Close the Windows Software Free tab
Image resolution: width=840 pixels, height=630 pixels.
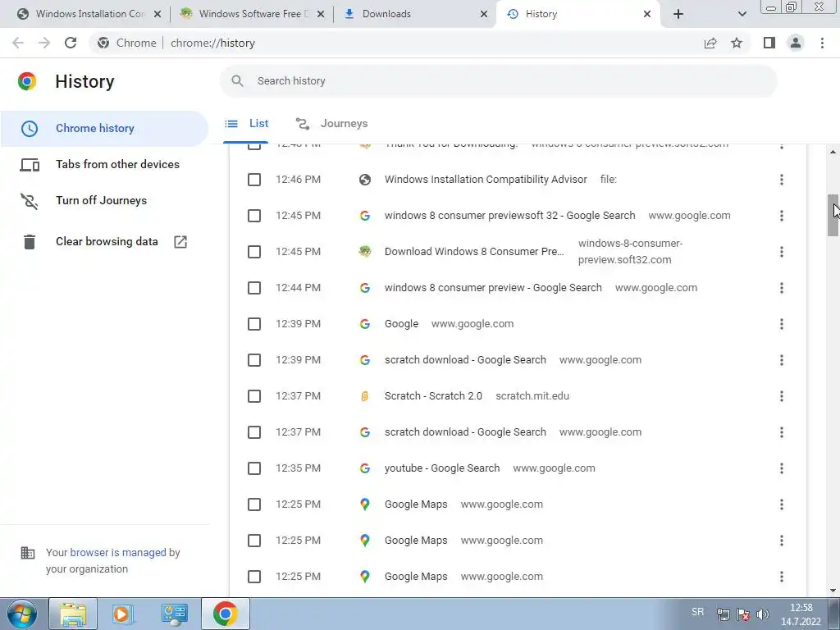click(321, 14)
